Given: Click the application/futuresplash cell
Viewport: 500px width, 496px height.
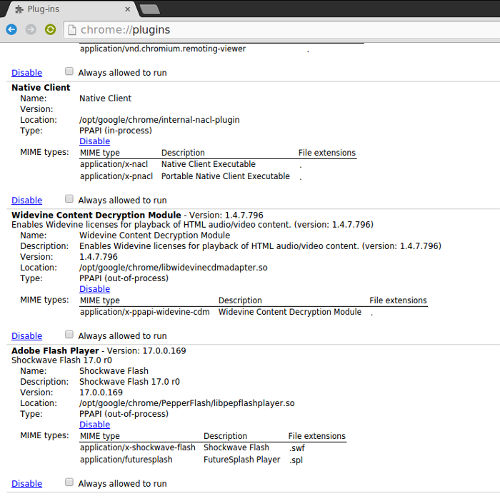Looking at the screenshot, I should click(x=126, y=459).
